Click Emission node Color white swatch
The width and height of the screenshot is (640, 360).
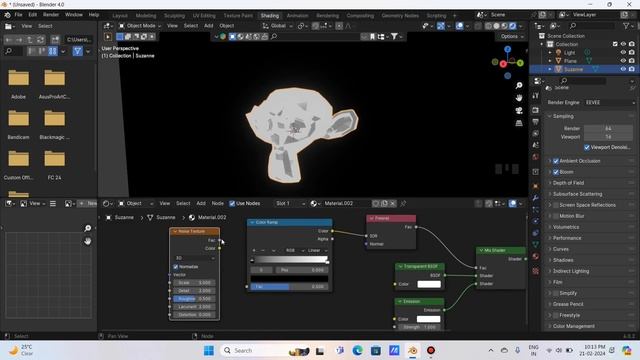[x=429, y=319]
